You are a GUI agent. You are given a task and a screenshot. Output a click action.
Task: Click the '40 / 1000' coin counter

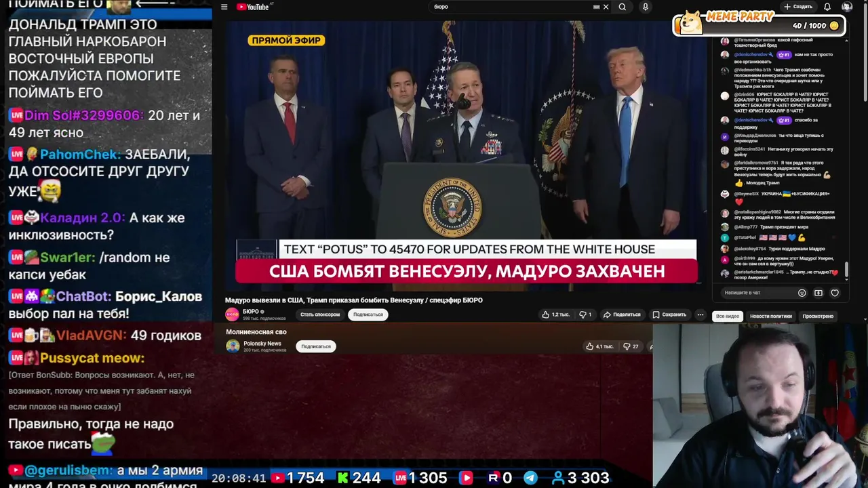tap(815, 26)
